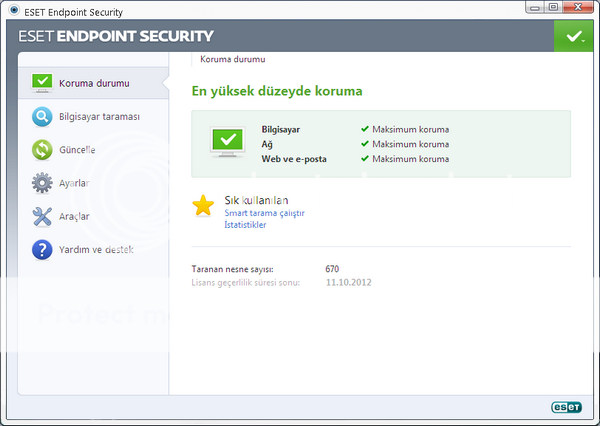Click the large green monitor status icon
600x426 pixels.
(228, 142)
